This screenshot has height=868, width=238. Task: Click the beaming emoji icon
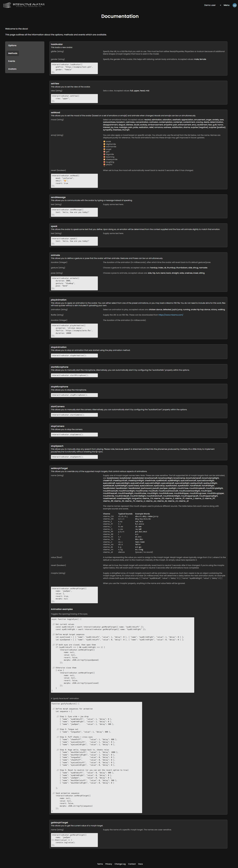click(x=104, y=157)
